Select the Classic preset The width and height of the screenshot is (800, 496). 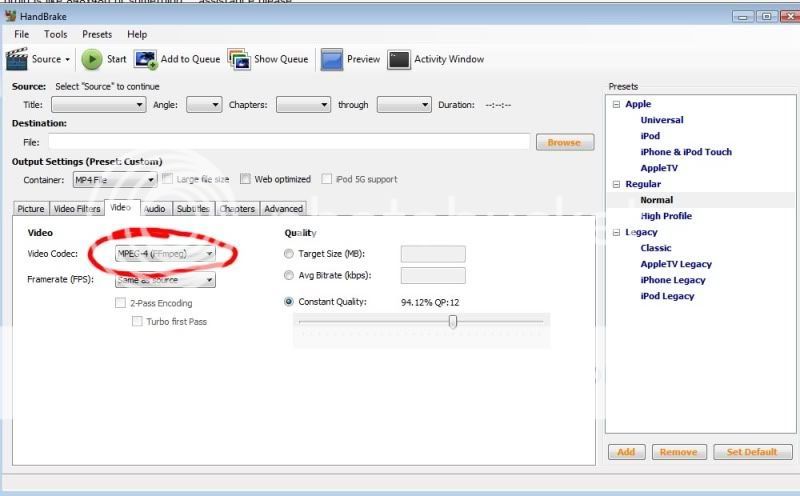pos(656,248)
